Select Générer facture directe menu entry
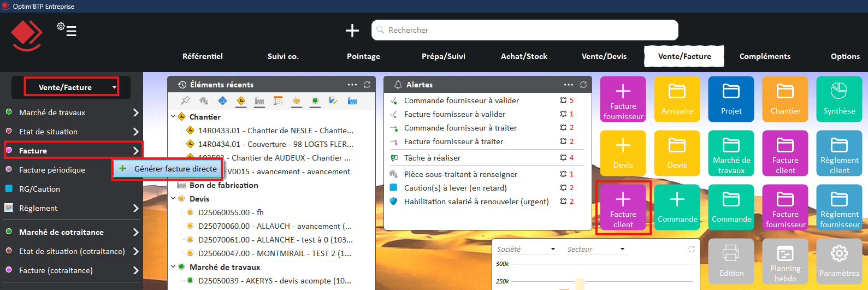The width and height of the screenshot is (868, 290). 175,169
